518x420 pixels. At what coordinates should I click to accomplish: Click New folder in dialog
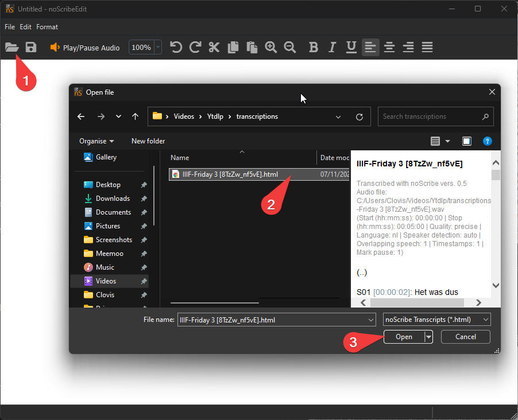point(148,141)
